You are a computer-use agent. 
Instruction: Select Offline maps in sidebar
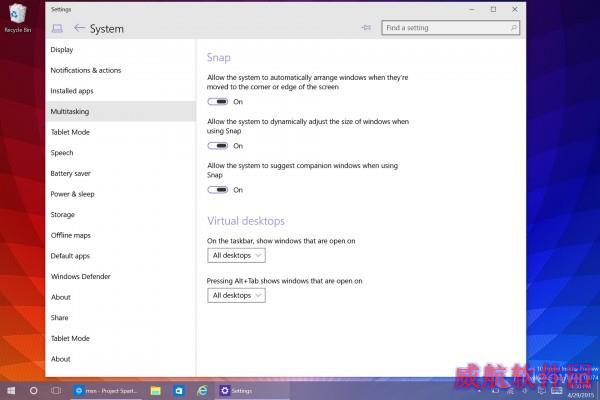click(121, 235)
